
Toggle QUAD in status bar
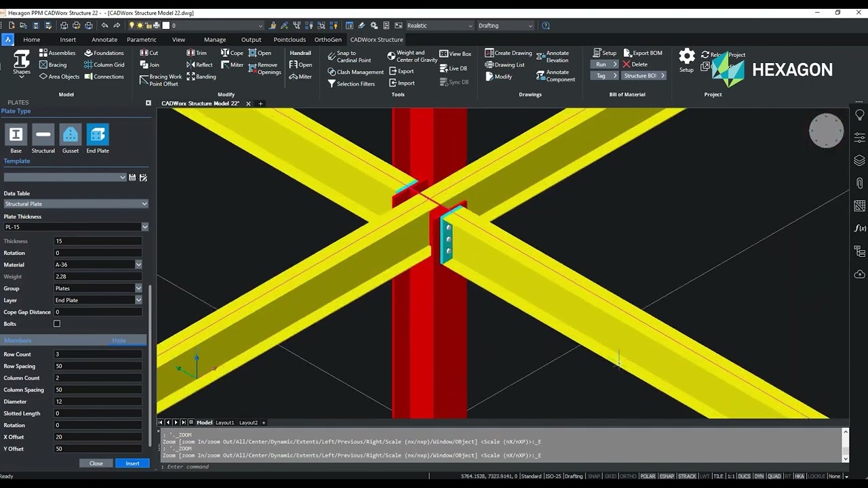(x=774, y=476)
